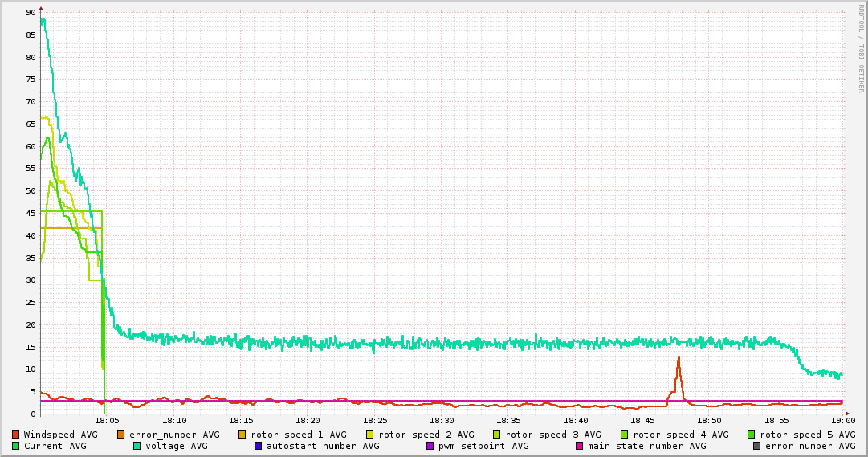Image resolution: width=868 pixels, height=457 pixels.
Task: Click the purple pwm_setpoint legend swatch
Action: (430, 446)
